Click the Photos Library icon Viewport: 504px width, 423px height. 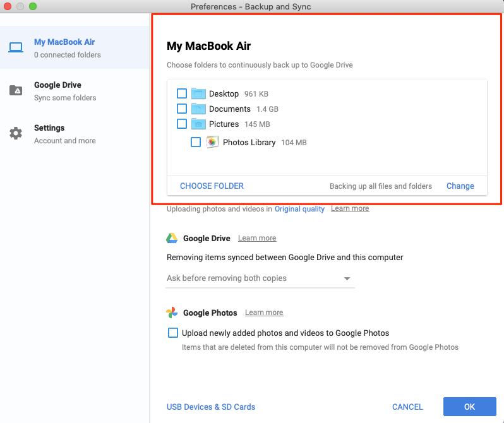212,142
